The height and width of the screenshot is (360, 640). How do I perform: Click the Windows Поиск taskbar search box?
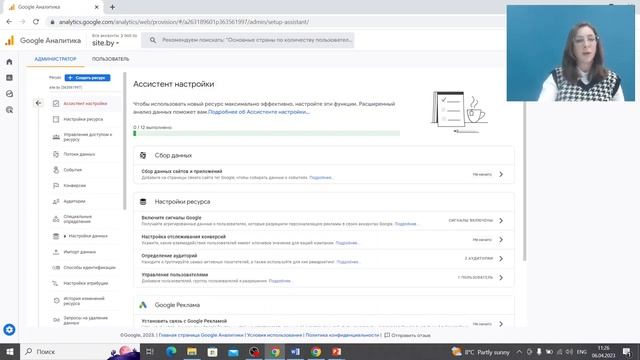pyautogui.click(x=80, y=351)
